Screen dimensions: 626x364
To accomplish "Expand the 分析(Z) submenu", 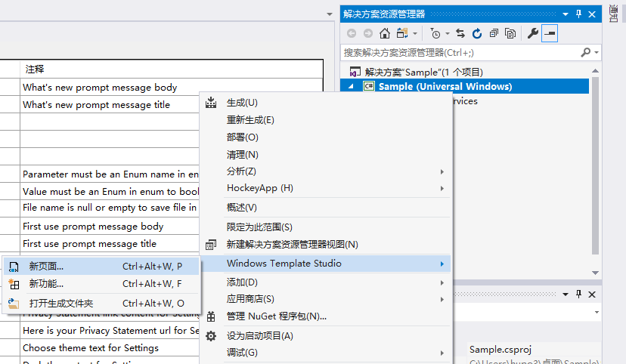I will tap(326, 171).
